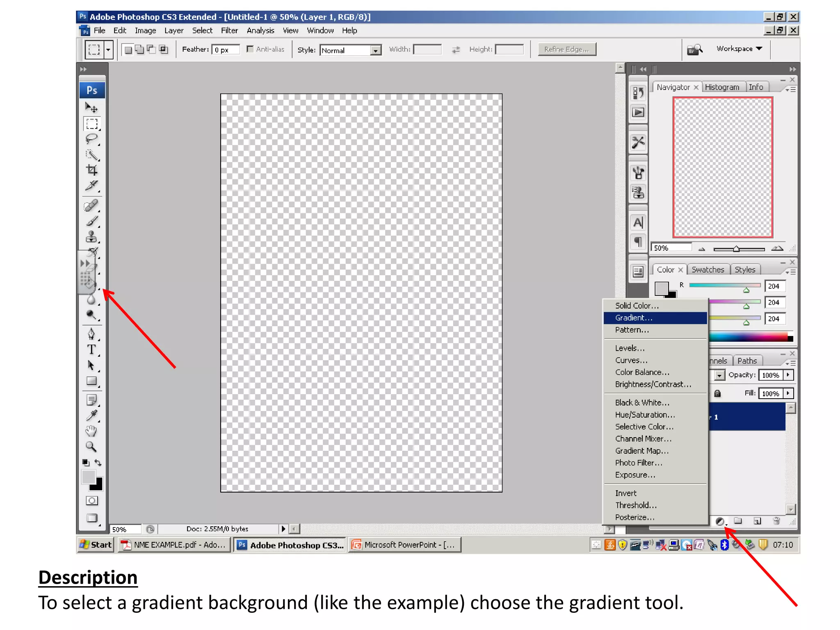
Task: Open the status bar info arrow
Action: [x=283, y=529]
